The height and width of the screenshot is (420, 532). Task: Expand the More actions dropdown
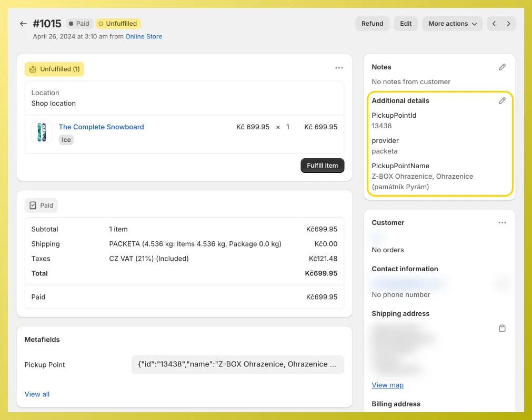pos(452,24)
